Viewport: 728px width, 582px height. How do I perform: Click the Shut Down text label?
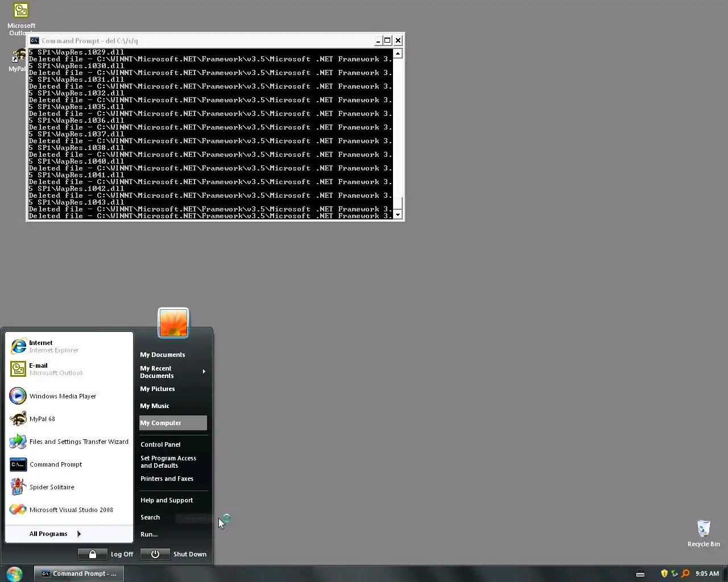(x=190, y=554)
